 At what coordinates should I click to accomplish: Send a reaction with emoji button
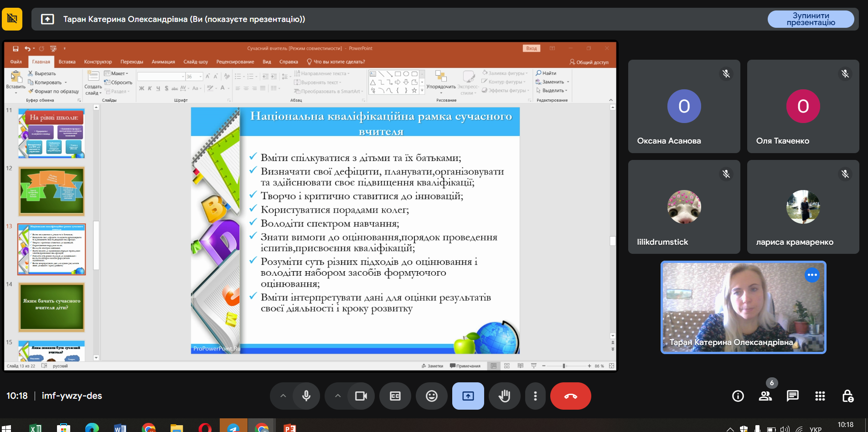click(431, 396)
